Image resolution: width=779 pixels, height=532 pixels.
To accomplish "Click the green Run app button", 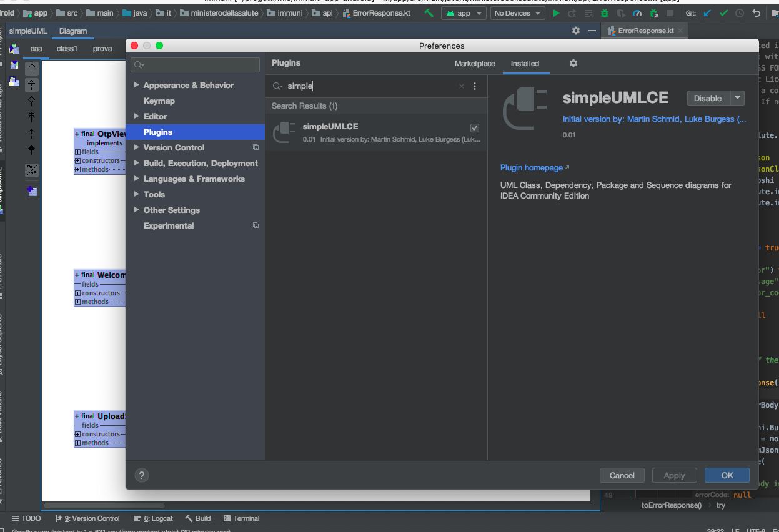I will pos(556,13).
